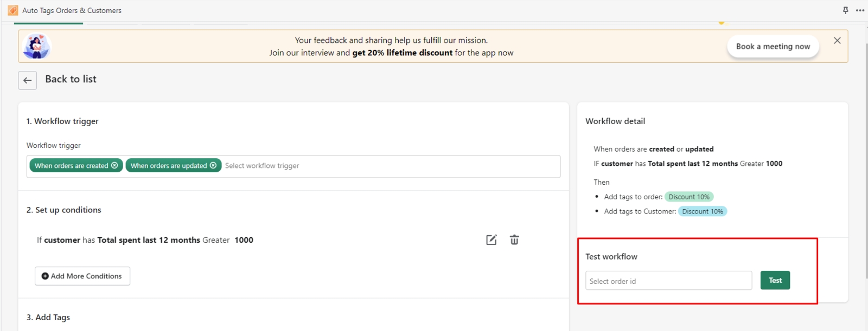Click the Back to list link
The image size is (868, 331).
pos(71,79)
